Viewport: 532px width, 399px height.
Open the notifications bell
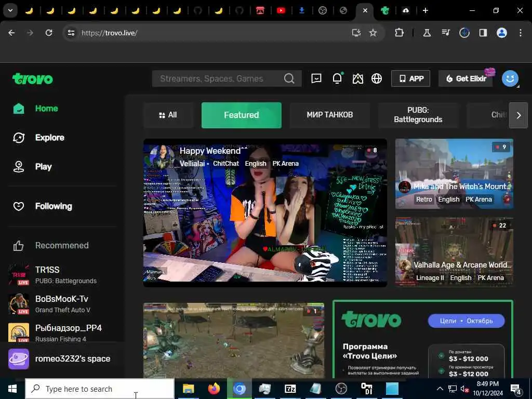(337, 79)
